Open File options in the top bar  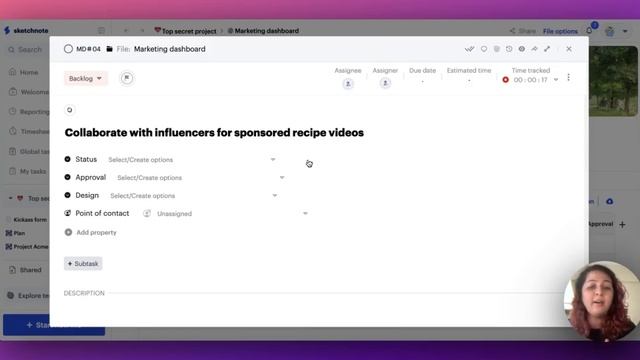click(560, 31)
